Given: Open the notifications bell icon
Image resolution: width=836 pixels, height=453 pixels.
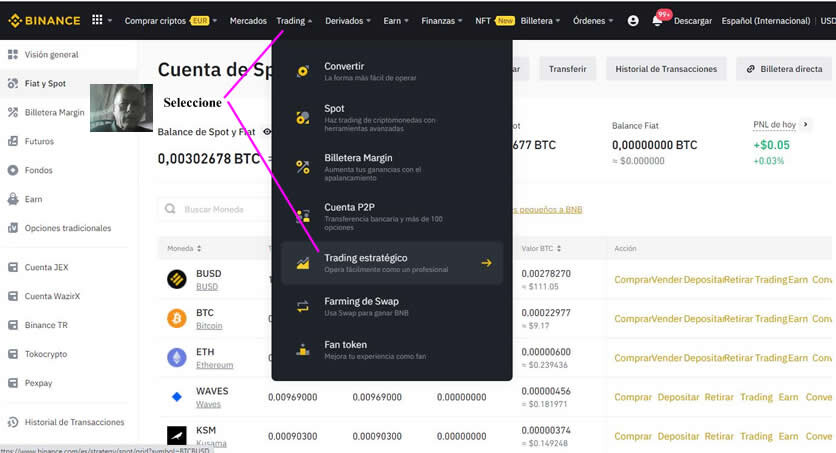Looking at the screenshot, I should 657,21.
